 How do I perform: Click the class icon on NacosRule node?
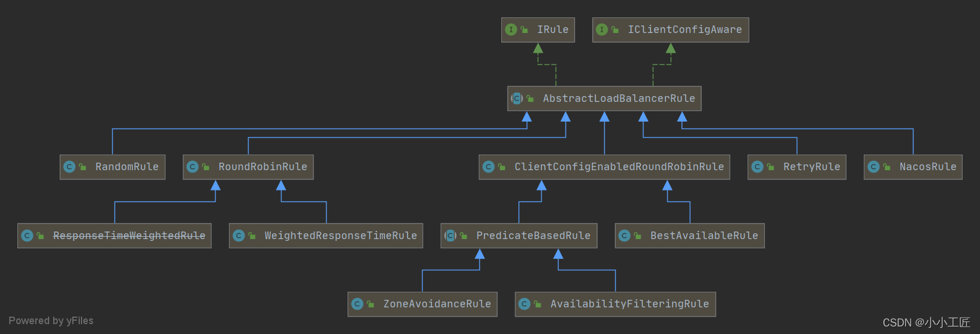click(x=874, y=167)
